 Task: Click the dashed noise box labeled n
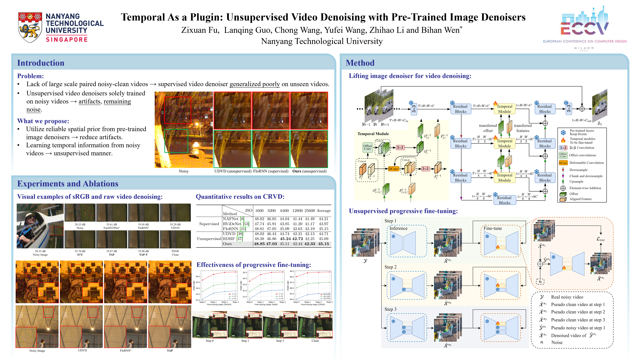(x=540, y=282)
